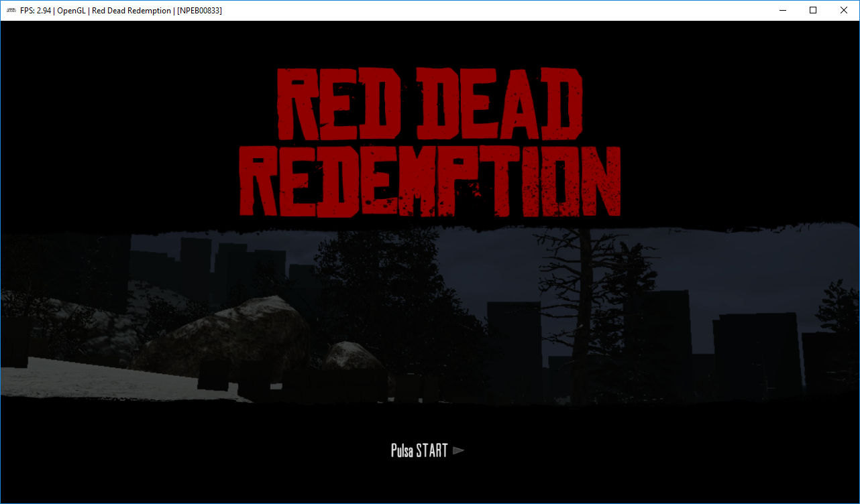Viewport: 860px width, 504px height.
Task: Click the small snow-capped rock near center
Action: click(352, 355)
